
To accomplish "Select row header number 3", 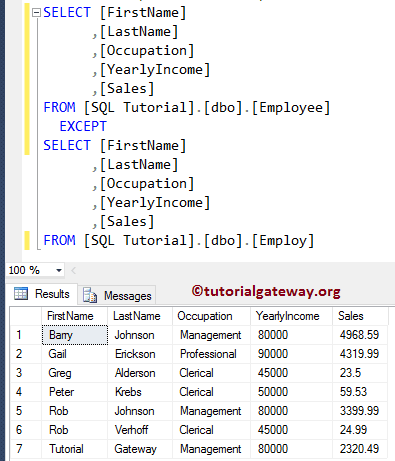I will 25,373.
